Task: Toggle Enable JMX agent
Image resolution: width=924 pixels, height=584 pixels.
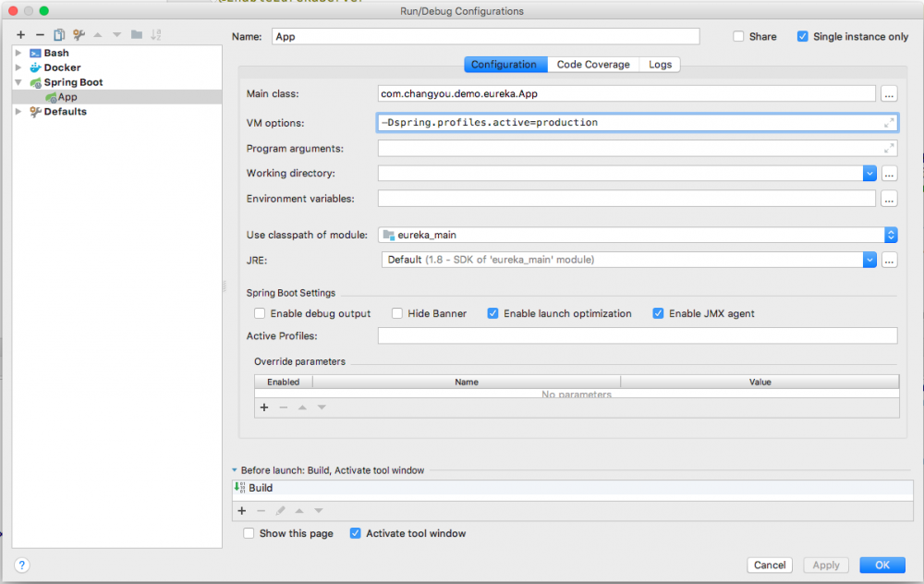Action: 658,313
